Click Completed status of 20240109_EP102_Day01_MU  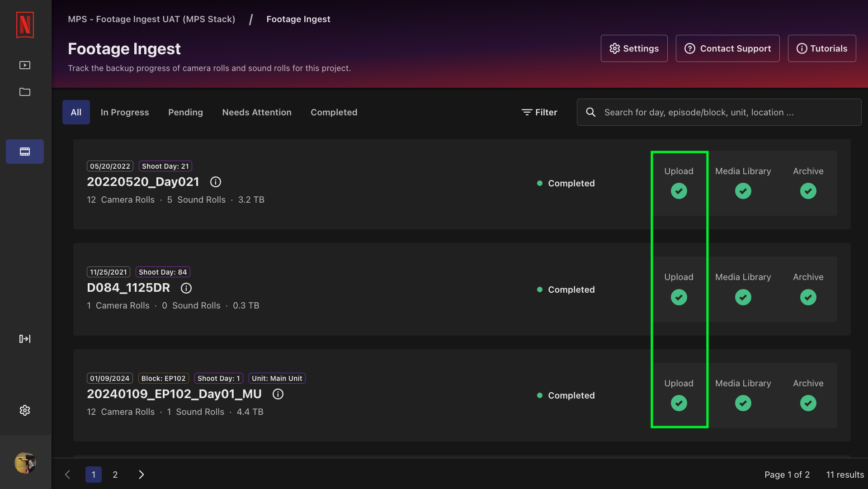click(566, 395)
